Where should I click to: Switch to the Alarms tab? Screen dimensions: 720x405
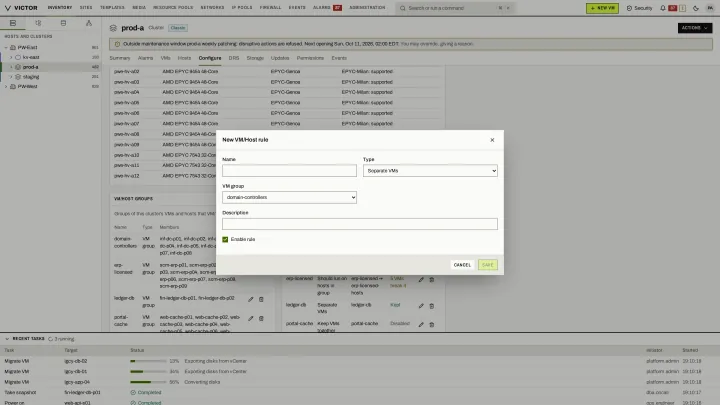point(145,58)
